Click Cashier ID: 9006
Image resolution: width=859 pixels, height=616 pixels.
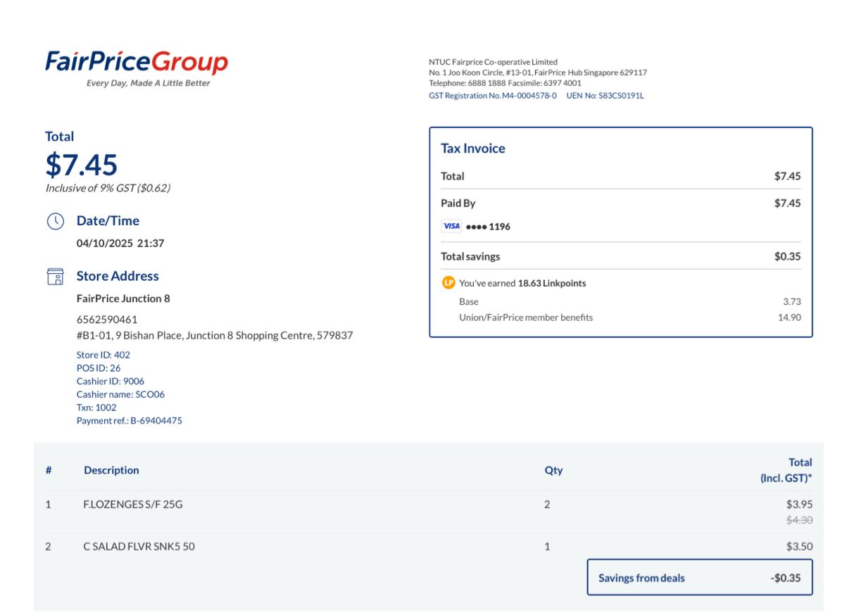click(111, 382)
